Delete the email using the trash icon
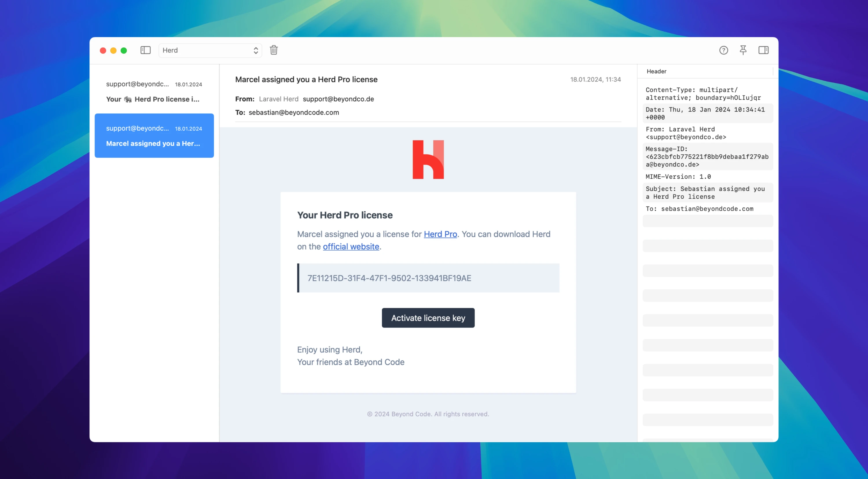Image resolution: width=868 pixels, height=479 pixels. coord(274,50)
